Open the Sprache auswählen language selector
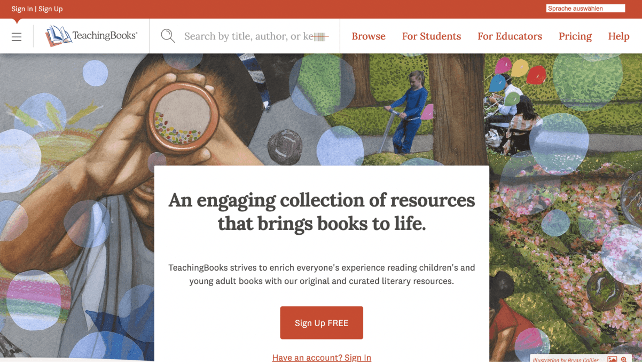 585,8
